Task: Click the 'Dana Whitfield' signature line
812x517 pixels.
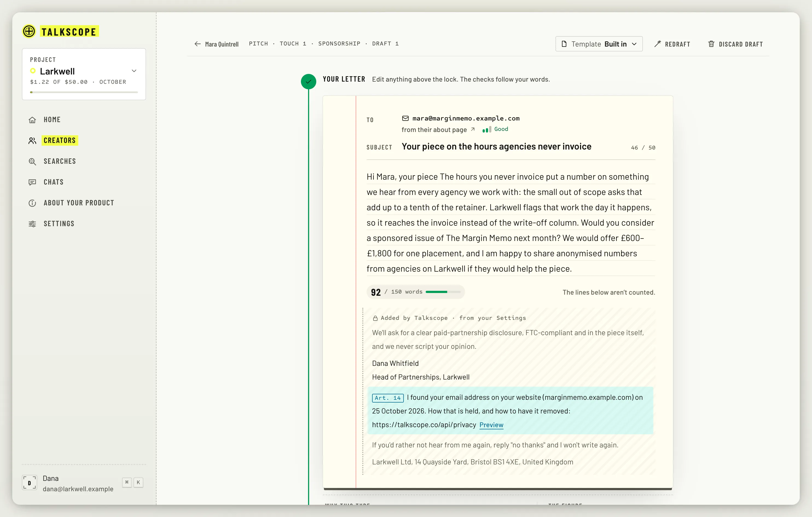Action: [x=395, y=363]
